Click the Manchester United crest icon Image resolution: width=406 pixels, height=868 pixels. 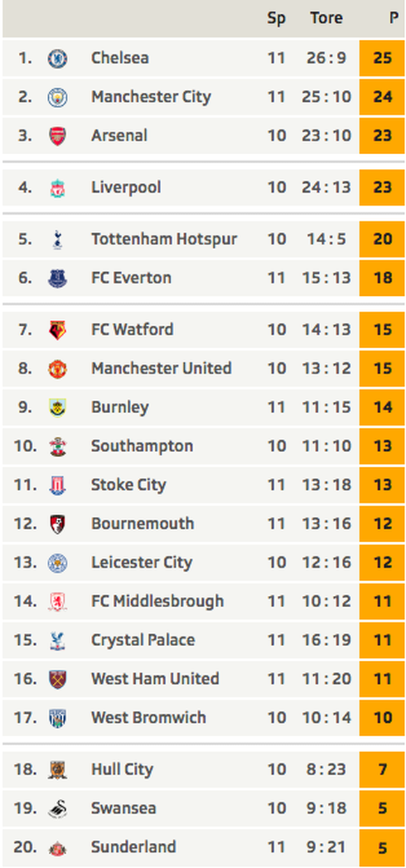coord(57,368)
